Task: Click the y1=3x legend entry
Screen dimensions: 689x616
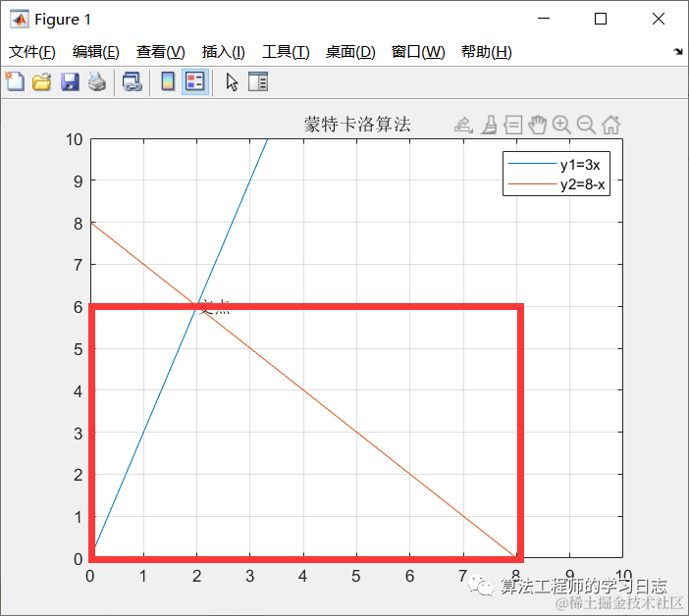Action: 556,165
